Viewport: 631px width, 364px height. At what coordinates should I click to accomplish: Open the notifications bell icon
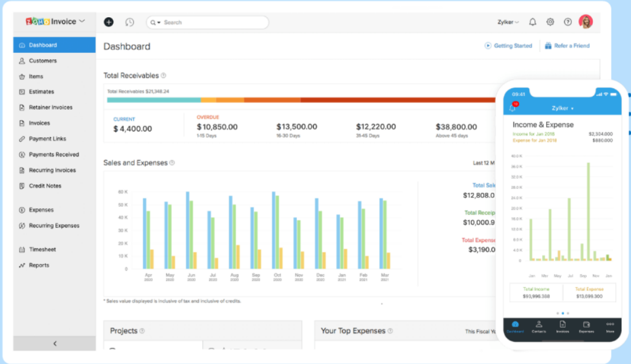(x=532, y=21)
